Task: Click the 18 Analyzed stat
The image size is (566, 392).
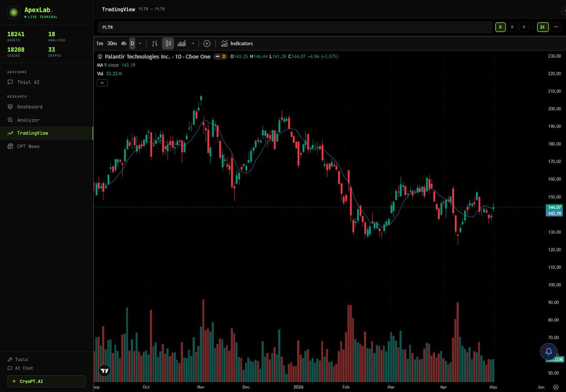Action: (x=57, y=36)
